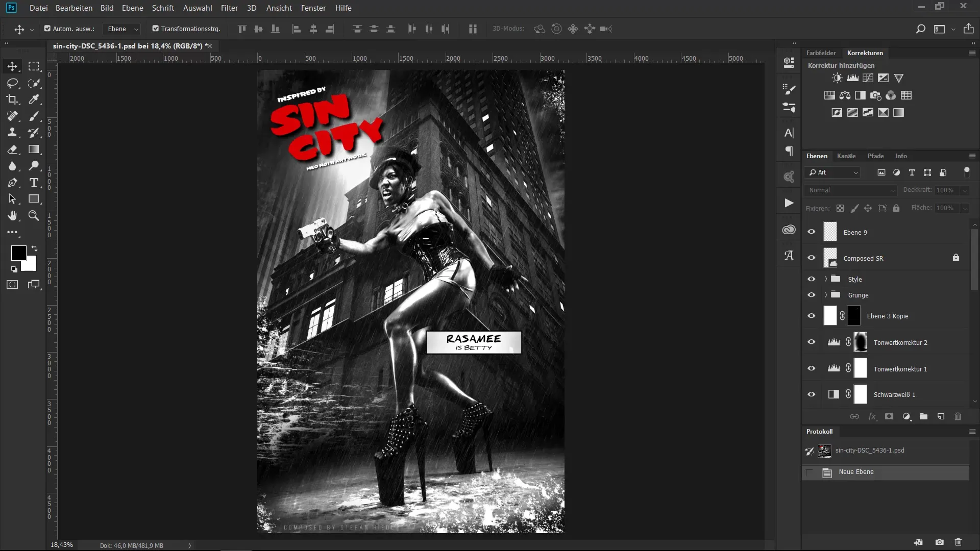
Task: Select the Crop tool
Action: tap(12, 99)
